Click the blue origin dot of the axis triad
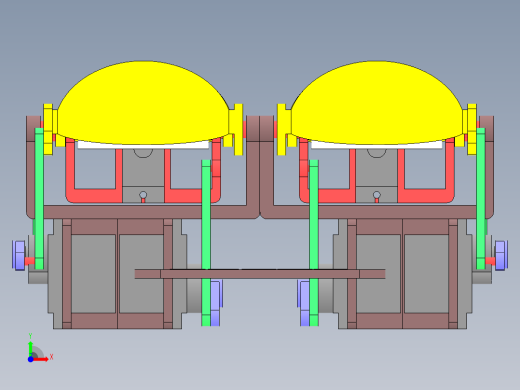Viewport: 520px width, 390px height. [30, 359]
